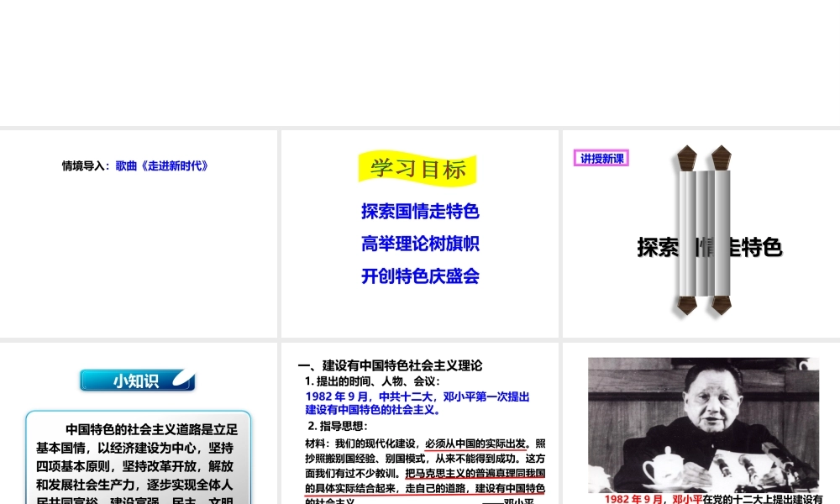Screen dimensions: 840x504
Task: Click the paragraph beginning 中国特色的社会主义道路是立足
Action: click(x=137, y=465)
